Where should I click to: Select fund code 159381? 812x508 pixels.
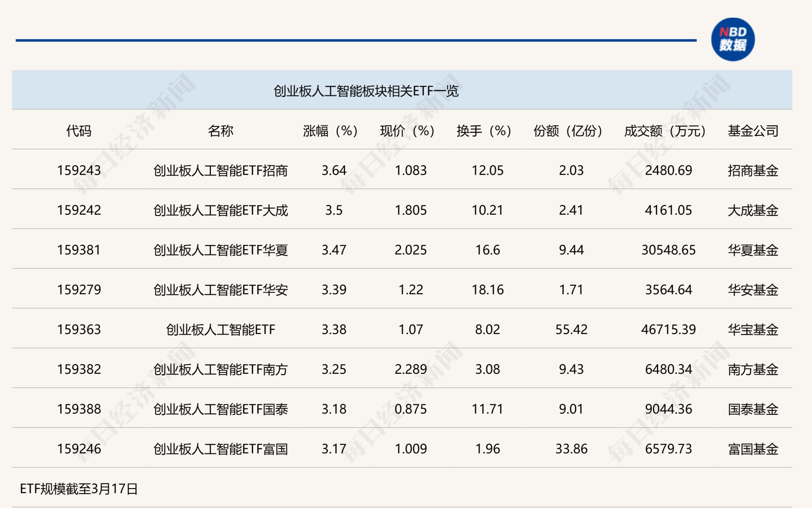(79, 250)
